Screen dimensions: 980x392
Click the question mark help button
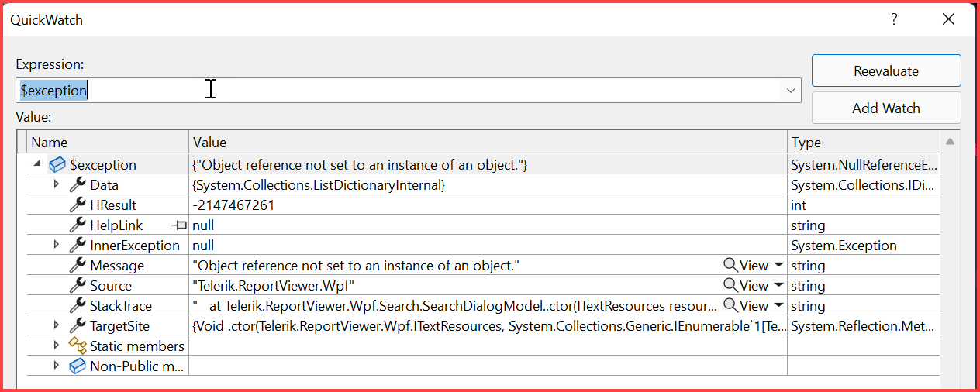pyautogui.click(x=894, y=20)
